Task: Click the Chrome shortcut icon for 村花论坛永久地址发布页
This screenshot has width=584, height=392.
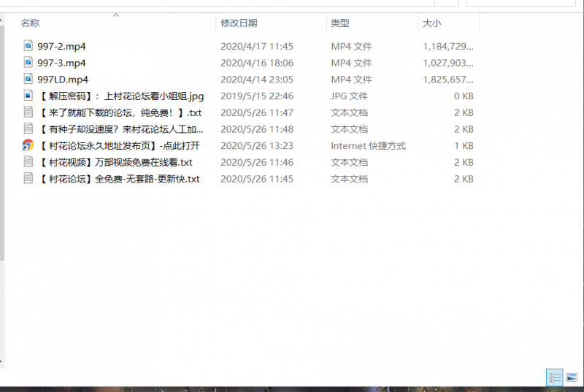Action: pyautogui.click(x=28, y=145)
